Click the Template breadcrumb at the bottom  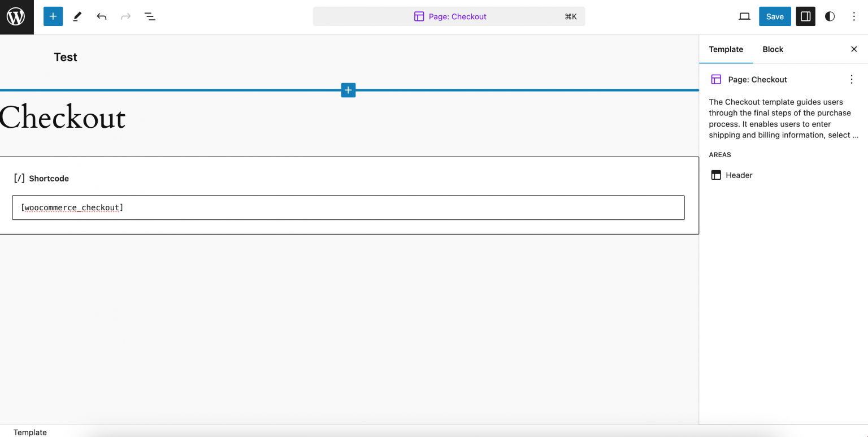[30, 432]
